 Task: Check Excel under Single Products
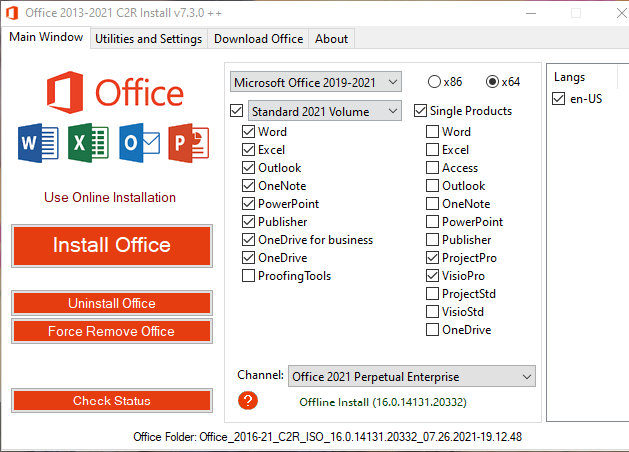point(432,150)
